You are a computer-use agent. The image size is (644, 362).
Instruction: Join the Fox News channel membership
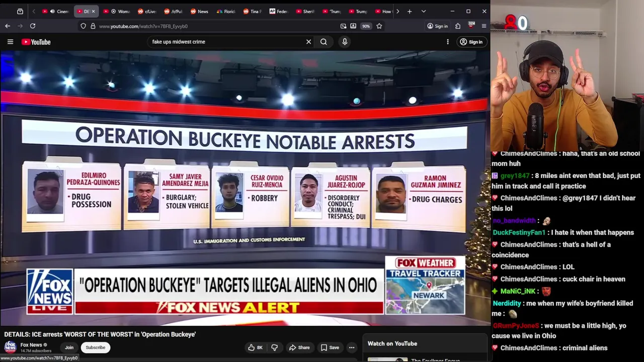point(69,347)
